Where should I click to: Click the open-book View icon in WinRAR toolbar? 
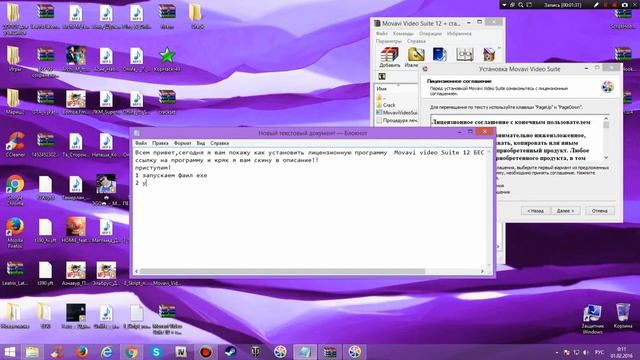[464, 54]
